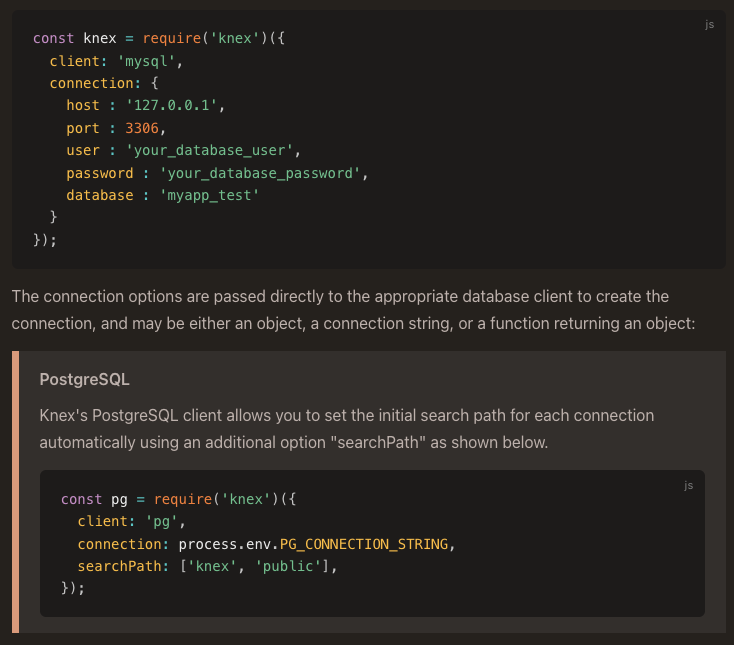Click the quoted "searchPath" word in paragraph
This screenshot has height=645, width=734.
click(x=378, y=442)
